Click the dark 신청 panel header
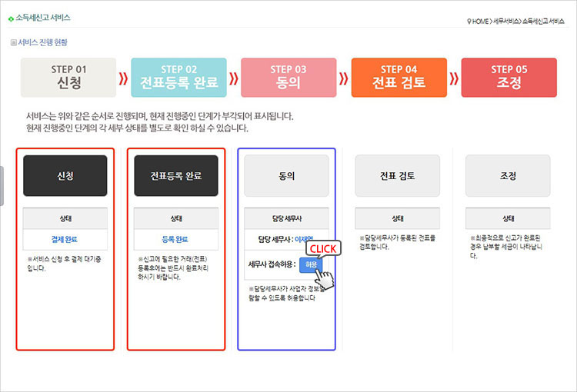This screenshot has width=577, height=392. pos(65,175)
